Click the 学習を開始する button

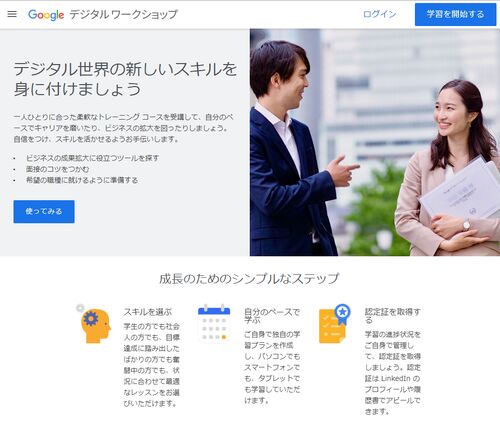click(x=455, y=14)
